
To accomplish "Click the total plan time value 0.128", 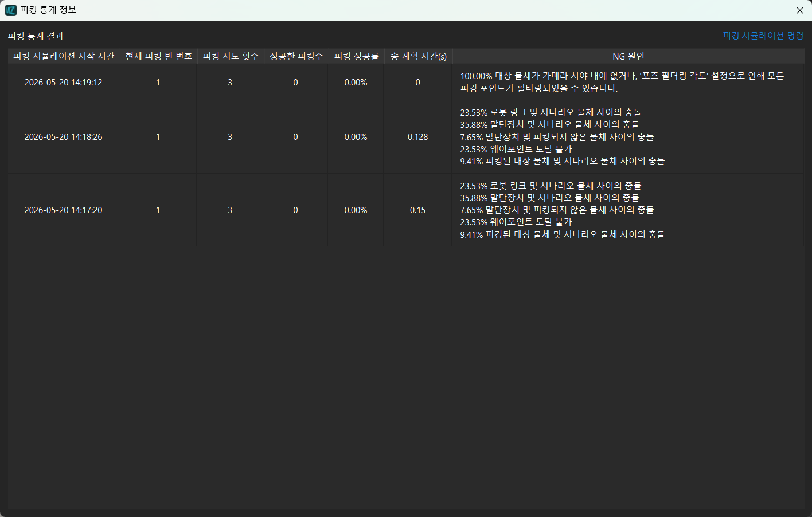I will (418, 137).
